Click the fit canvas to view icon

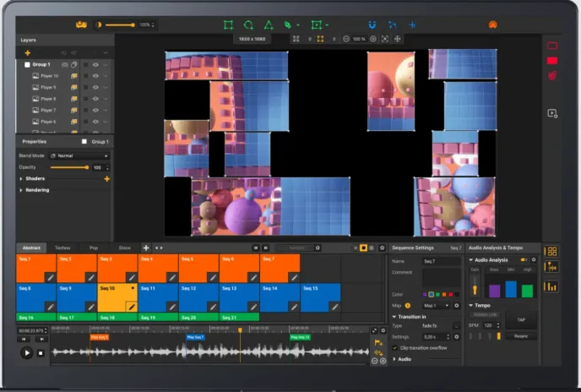click(x=385, y=39)
